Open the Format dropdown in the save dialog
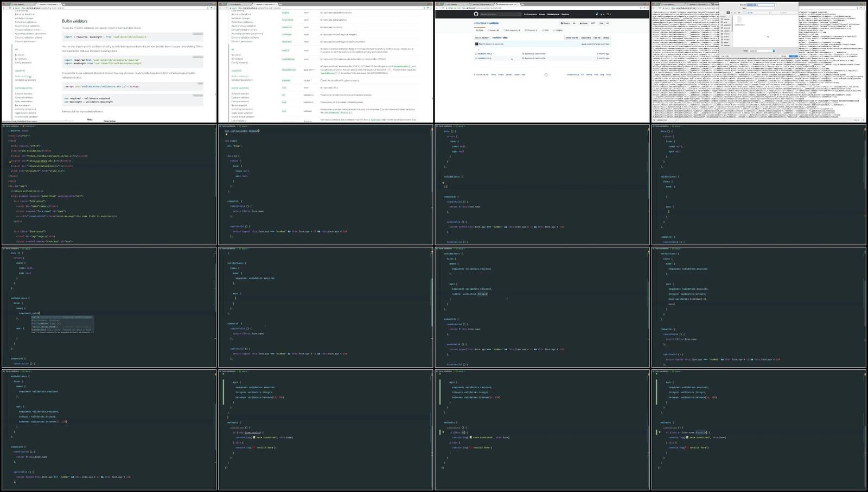This screenshot has height=492, width=868. click(762, 51)
